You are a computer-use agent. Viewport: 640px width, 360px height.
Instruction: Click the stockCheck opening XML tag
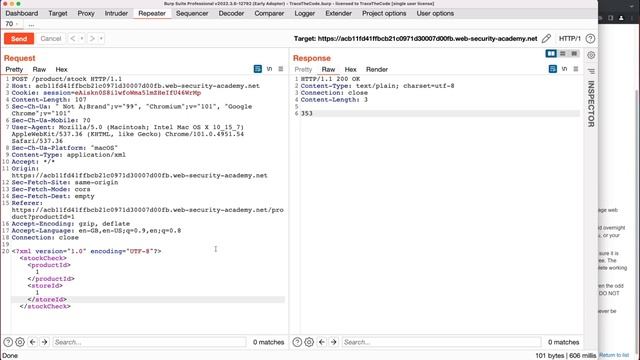point(43,258)
